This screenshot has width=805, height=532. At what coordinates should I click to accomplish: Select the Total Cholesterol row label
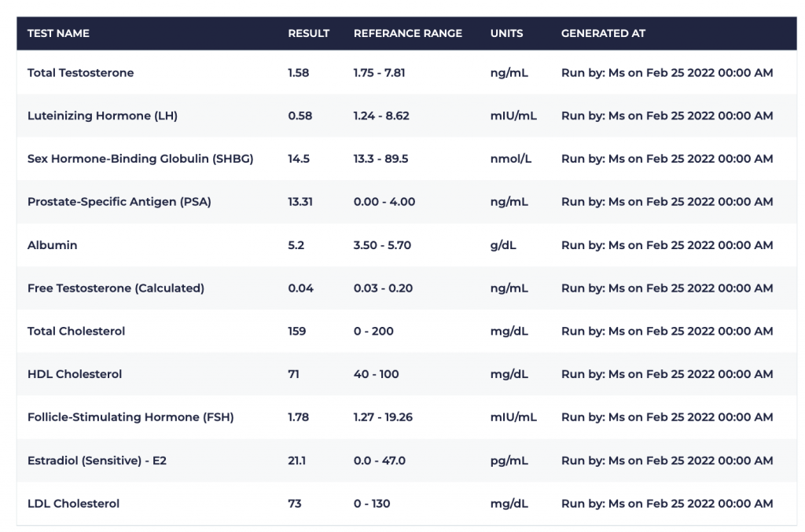(x=76, y=332)
